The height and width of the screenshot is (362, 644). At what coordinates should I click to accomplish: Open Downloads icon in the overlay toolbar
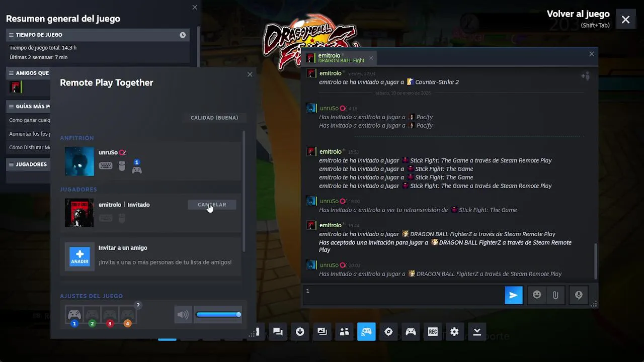pos(300,332)
